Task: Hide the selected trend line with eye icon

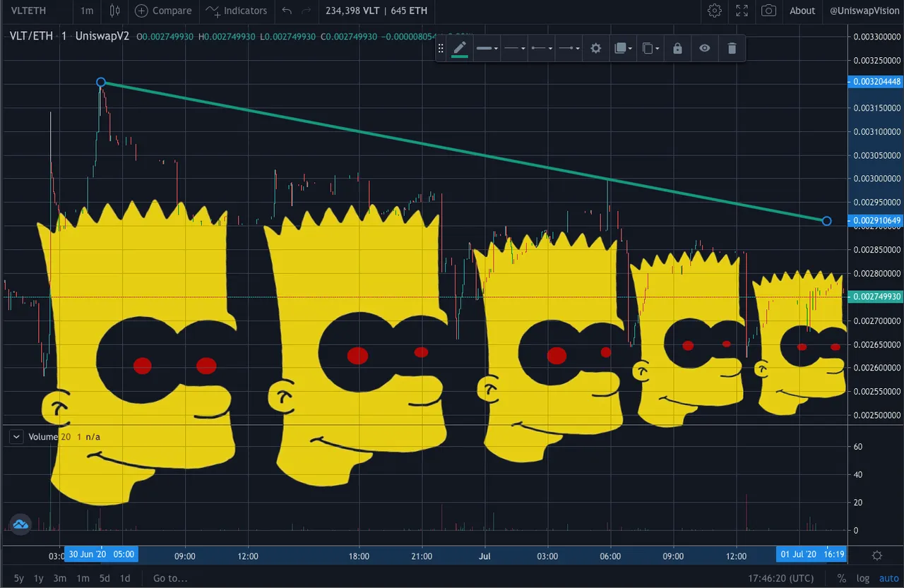Action: tap(704, 48)
